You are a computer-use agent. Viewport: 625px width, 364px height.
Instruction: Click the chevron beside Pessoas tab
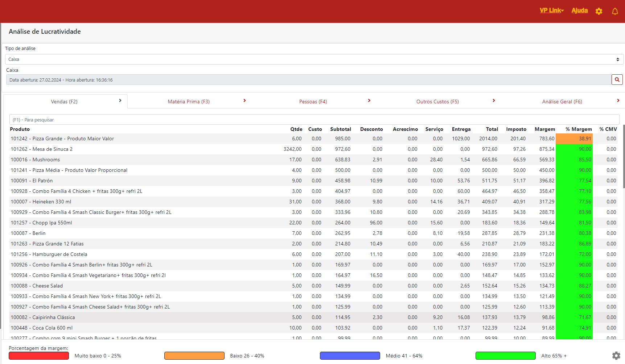coord(369,101)
